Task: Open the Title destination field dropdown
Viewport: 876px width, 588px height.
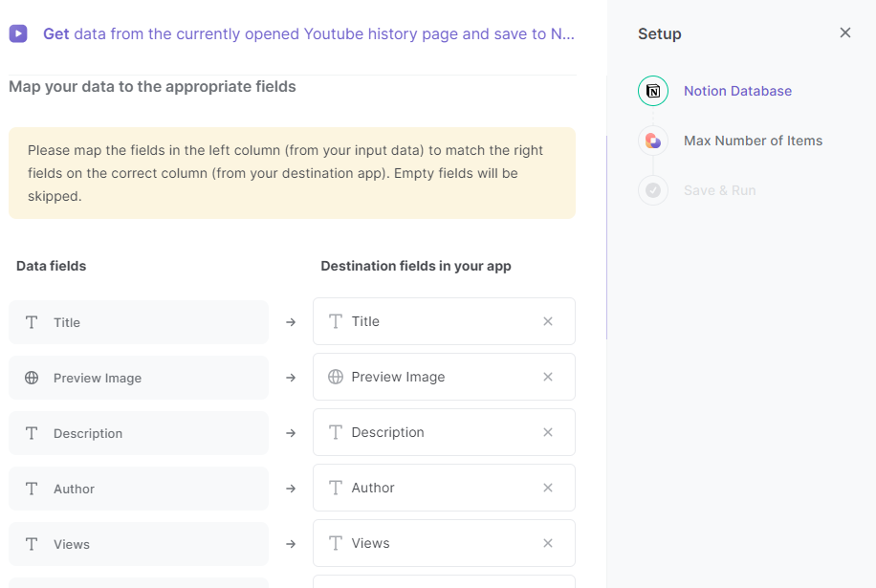Action: pyautogui.click(x=444, y=321)
